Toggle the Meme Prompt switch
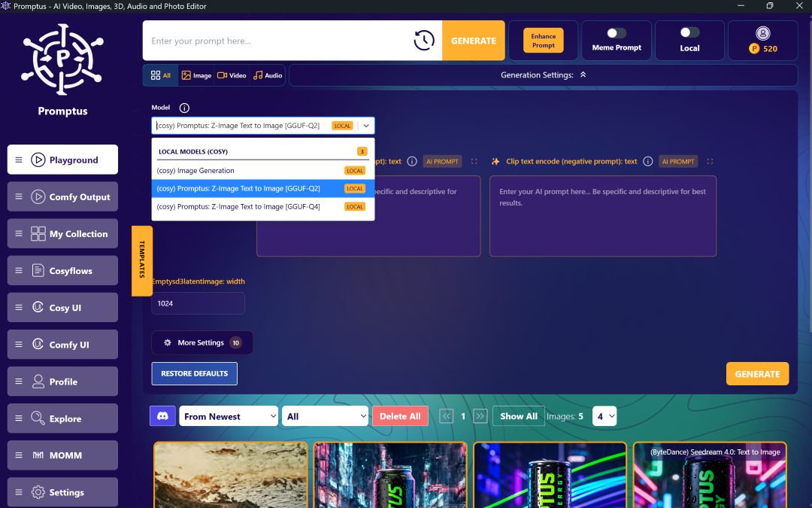812x508 pixels. (617, 33)
